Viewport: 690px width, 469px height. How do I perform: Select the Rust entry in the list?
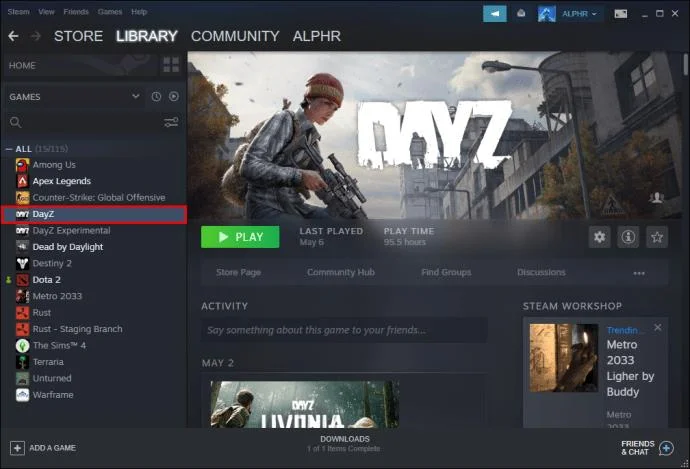[x=94, y=313]
